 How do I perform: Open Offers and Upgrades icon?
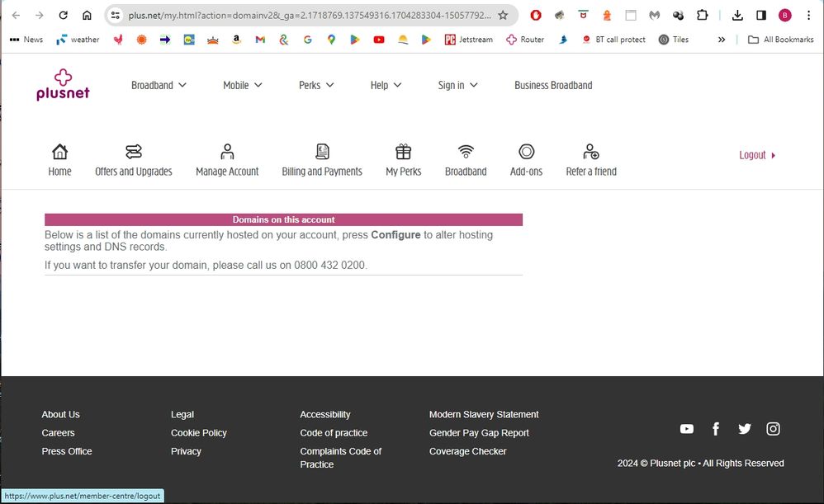tap(134, 152)
